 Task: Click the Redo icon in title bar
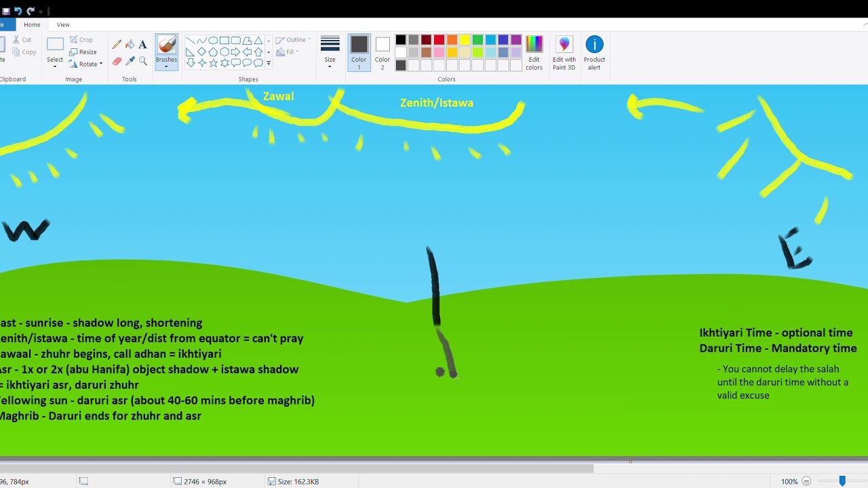pos(31,11)
